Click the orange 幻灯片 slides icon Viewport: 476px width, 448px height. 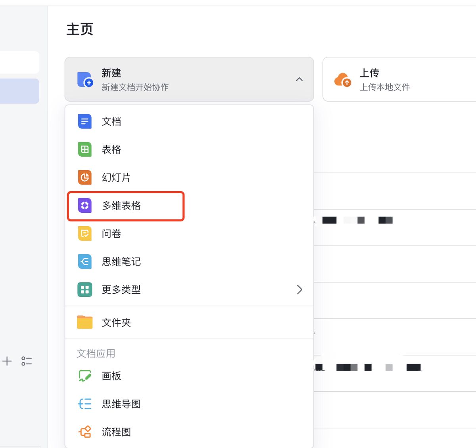[84, 177]
